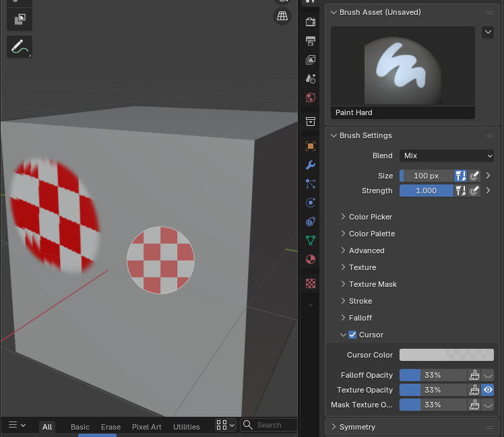Toggle unified strength for brush Strength
Viewport: 504px width, 437px height.
coord(460,191)
